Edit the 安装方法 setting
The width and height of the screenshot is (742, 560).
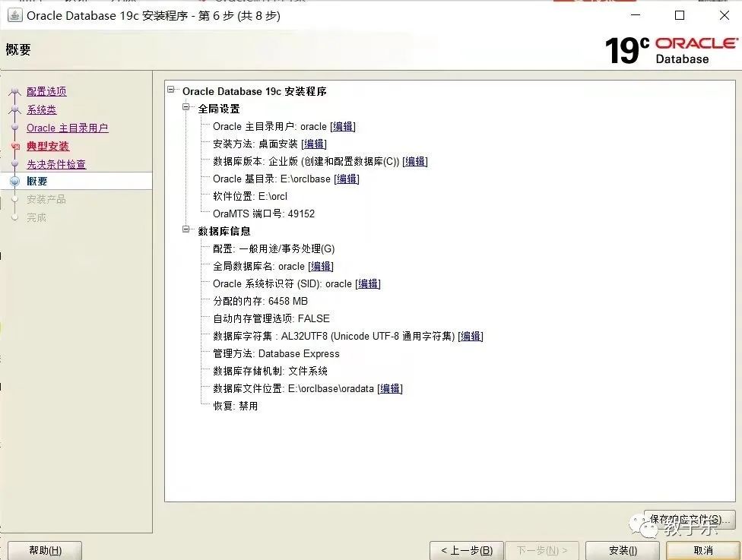coord(314,144)
